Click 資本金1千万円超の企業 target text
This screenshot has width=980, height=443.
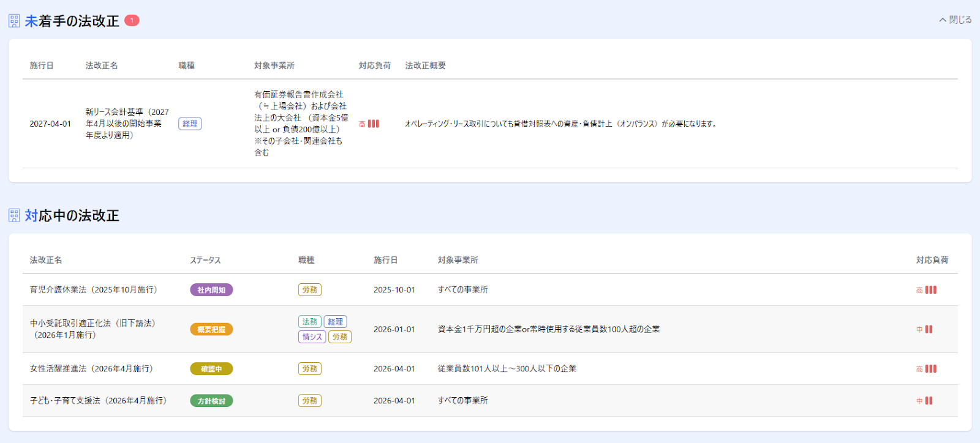click(x=549, y=329)
